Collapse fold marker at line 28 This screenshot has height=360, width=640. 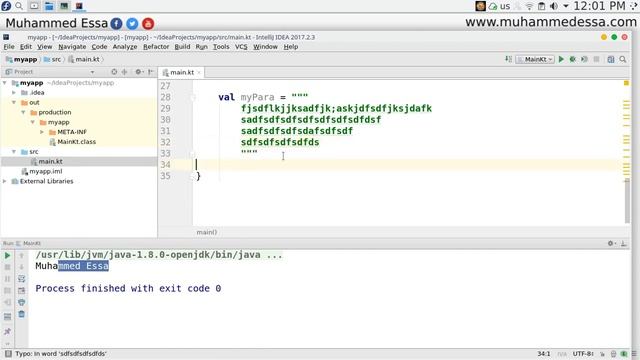pos(193,98)
